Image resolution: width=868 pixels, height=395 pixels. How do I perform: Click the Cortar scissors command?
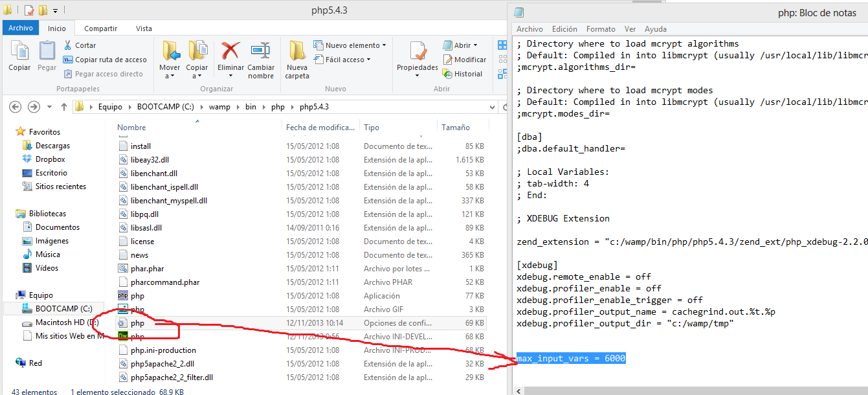[x=80, y=45]
